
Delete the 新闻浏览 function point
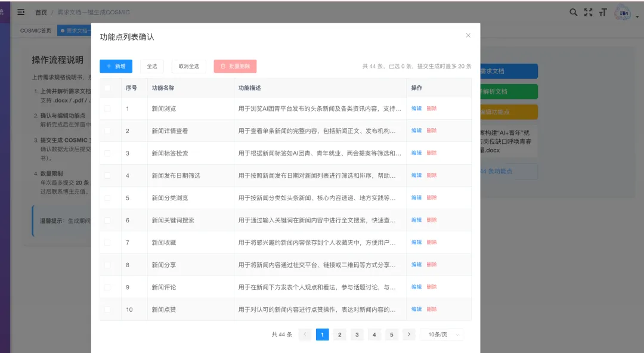point(431,109)
